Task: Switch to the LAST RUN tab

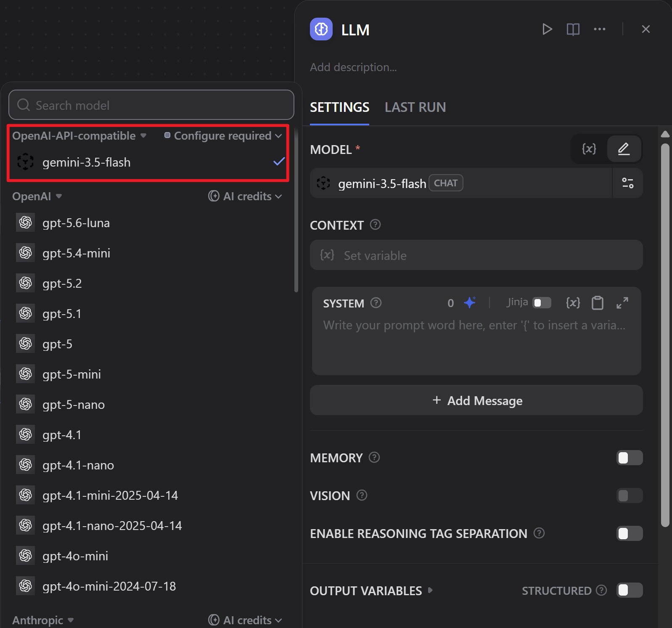Action: (x=415, y=108)
